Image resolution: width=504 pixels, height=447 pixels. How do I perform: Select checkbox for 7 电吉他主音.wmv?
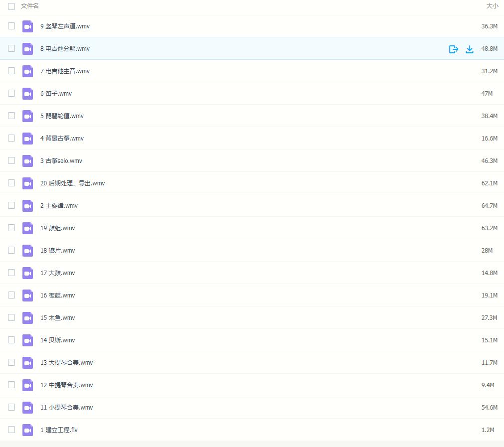(x=11, y=71)
